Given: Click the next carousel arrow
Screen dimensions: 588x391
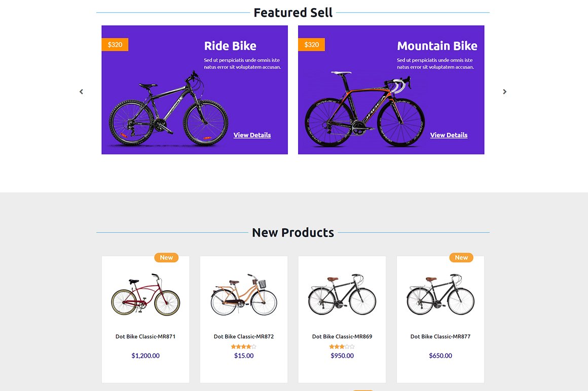Looking at the screenshot, I should (504, 92).
